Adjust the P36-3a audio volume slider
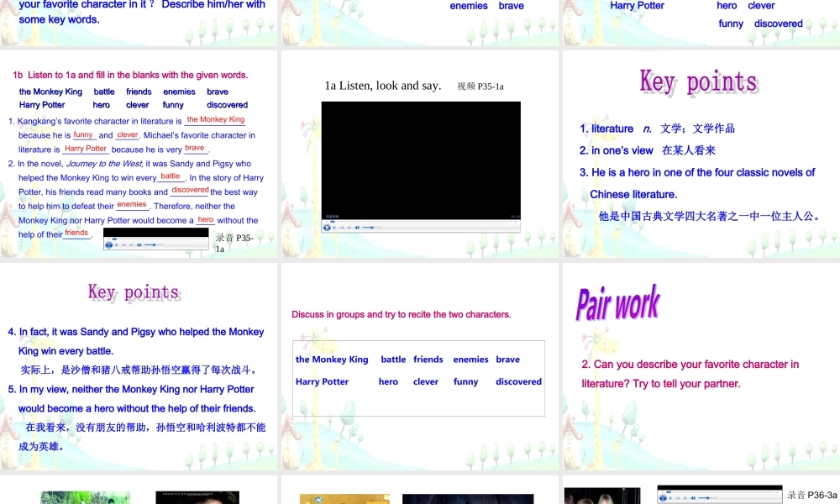 [707, 498]
